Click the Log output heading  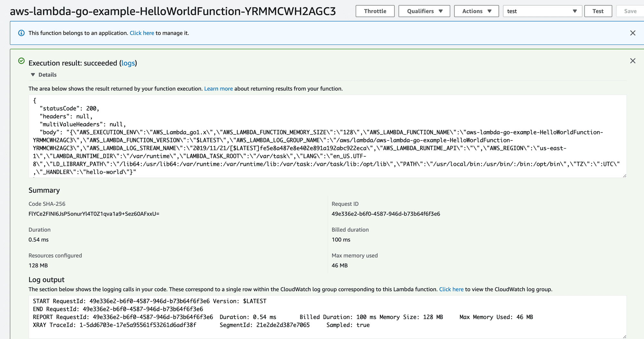click(46, 280)
